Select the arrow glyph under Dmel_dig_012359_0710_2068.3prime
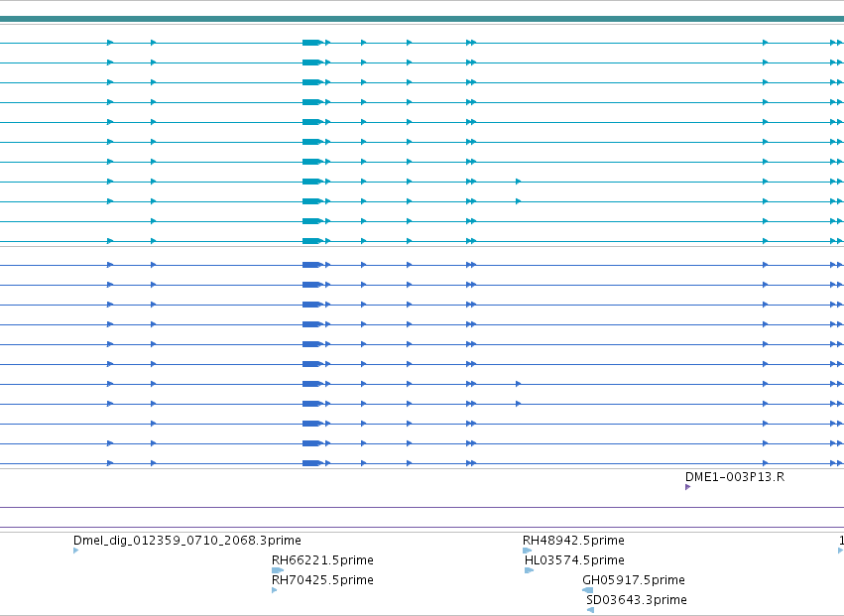Viewport: 844px width, 616px height. pos(76,551)
